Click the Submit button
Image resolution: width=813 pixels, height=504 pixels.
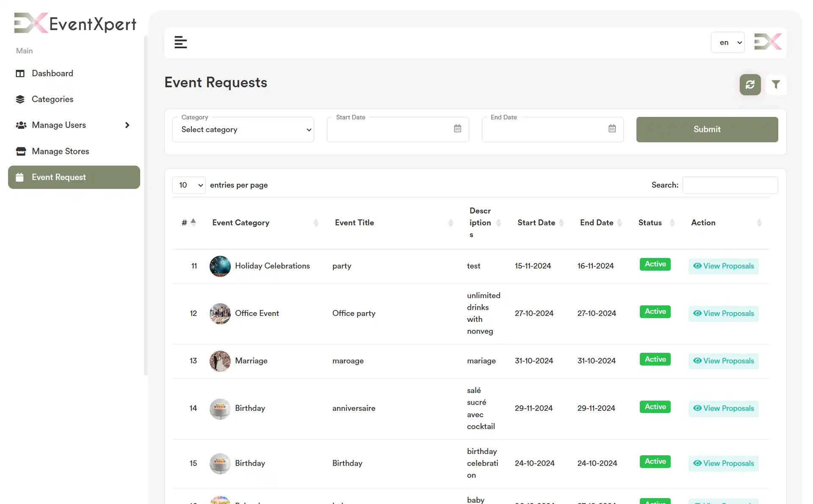click(x=707, y=129)
